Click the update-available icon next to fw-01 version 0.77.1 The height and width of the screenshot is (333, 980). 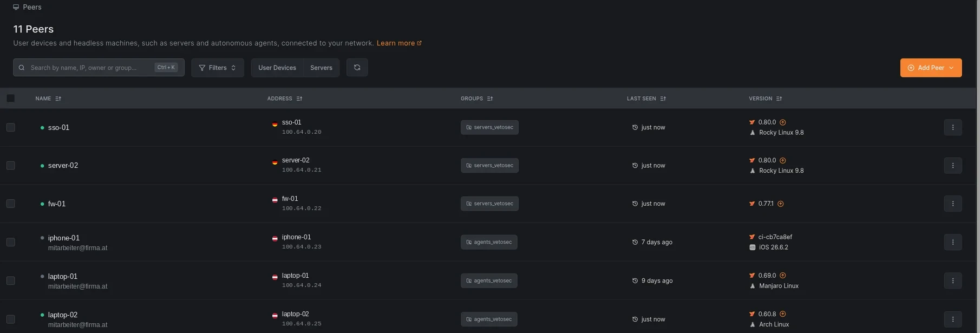[780, 204]
